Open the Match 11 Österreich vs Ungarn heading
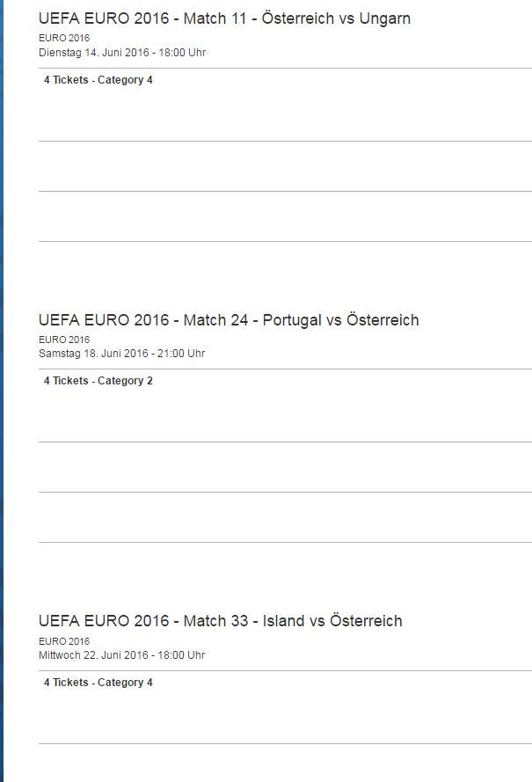Screen dimensions: 532x782 224,18
